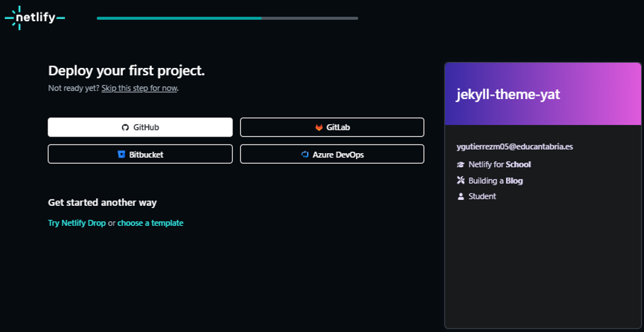Click the orange GitLab fox icon
Image resolution: width=644 pixels, height=332 pixels.
pos(319,127)
